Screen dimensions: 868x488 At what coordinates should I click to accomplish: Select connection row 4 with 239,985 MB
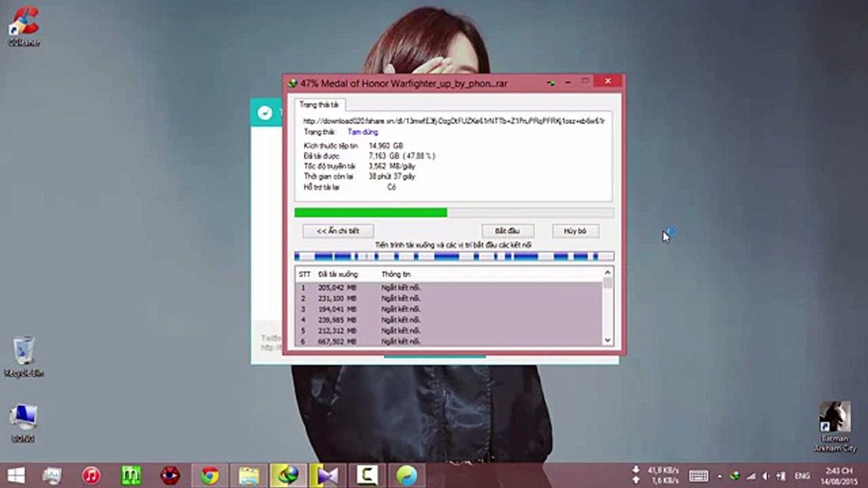click(x=449, y=320)
